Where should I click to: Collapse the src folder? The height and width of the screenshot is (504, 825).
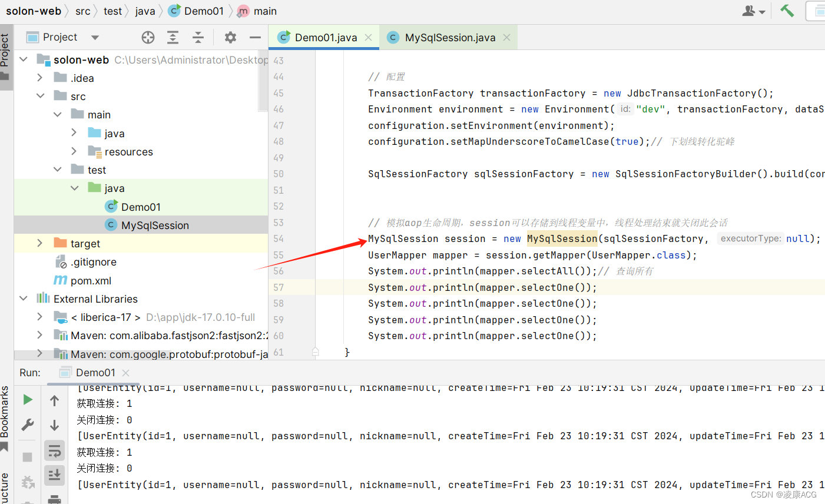[x=40, y=96]
